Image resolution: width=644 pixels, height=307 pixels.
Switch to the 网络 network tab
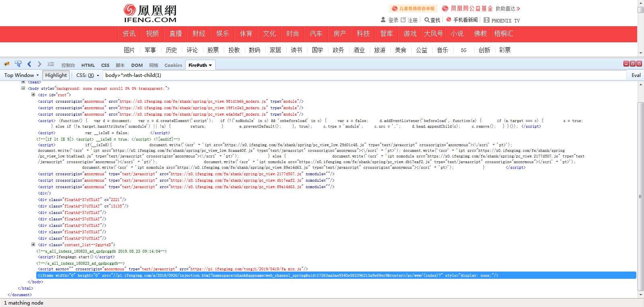tap(153, 65)
